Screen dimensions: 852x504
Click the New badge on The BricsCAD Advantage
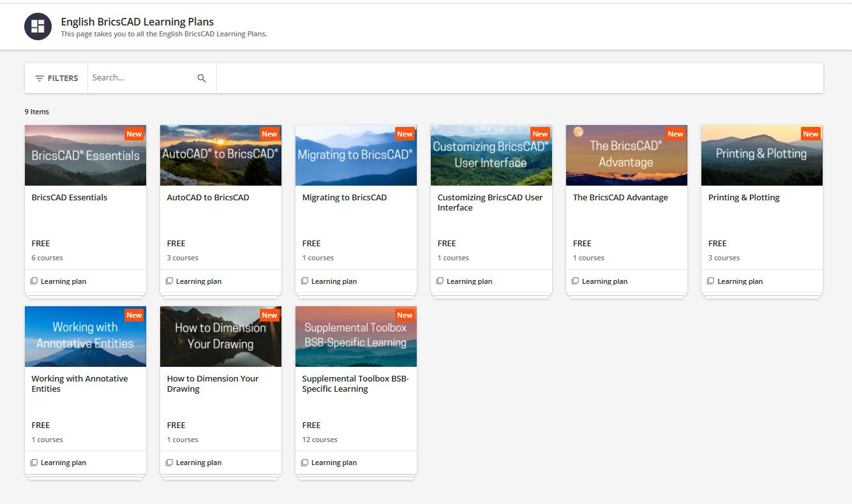[675, 134]
